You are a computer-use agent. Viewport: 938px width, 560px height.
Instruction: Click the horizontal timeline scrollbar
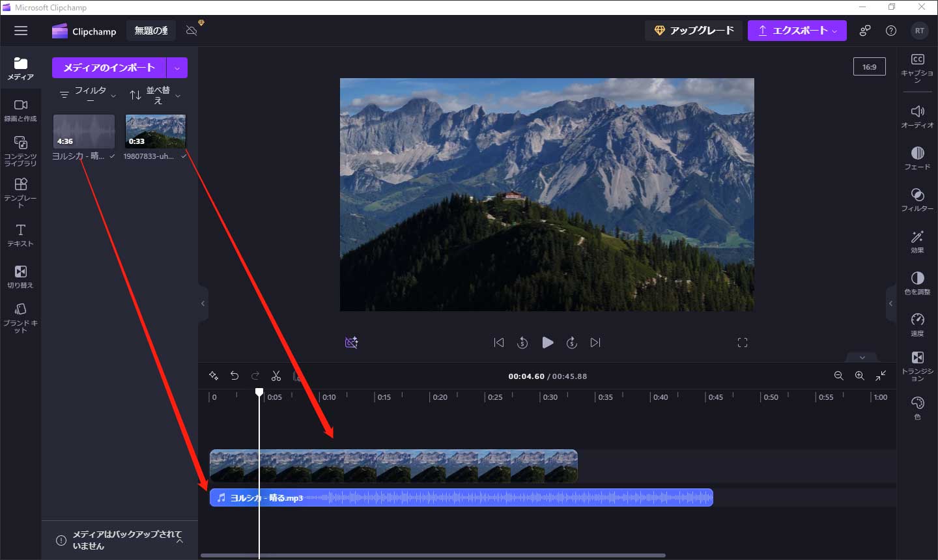(433, 555)
